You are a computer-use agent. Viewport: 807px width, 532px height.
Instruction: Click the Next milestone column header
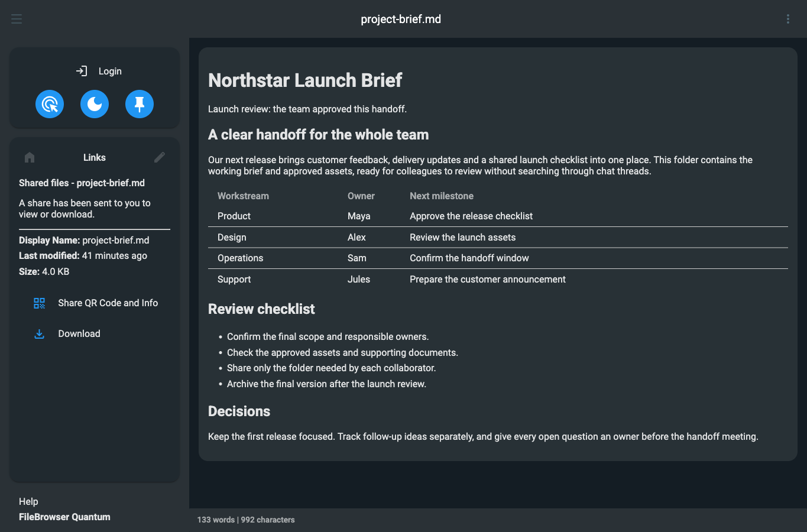click(x=442, y=196)
